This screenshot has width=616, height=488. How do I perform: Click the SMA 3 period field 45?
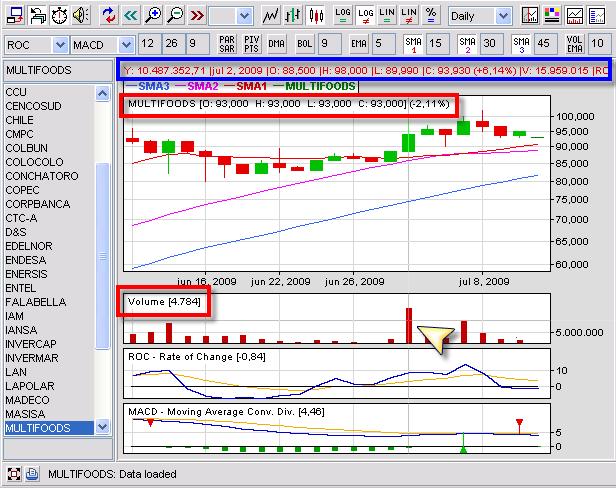tap(546, 44)
